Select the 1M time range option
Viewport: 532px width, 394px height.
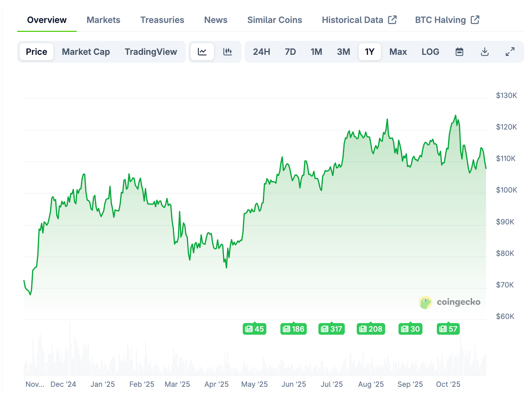(x=316, y=51)
